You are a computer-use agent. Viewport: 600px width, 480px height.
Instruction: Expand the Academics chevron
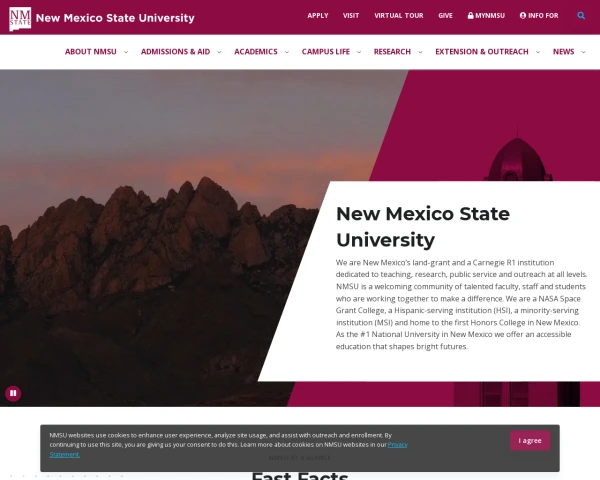287,52
